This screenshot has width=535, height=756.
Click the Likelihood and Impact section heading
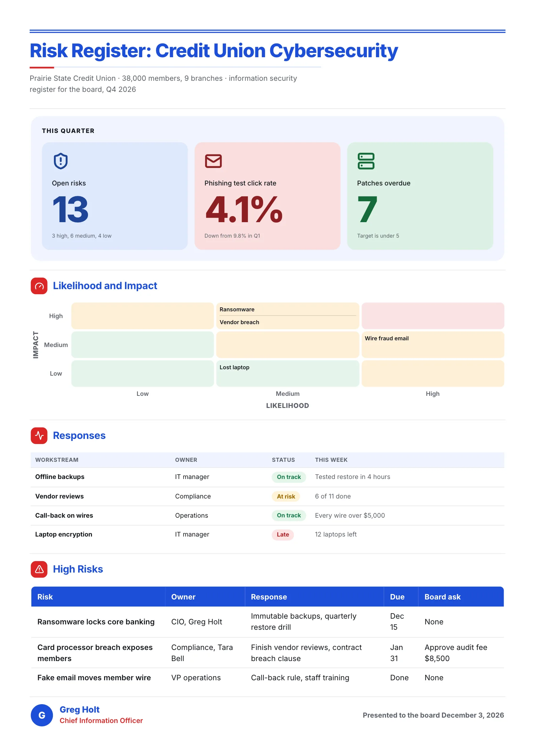pos(105,286)
